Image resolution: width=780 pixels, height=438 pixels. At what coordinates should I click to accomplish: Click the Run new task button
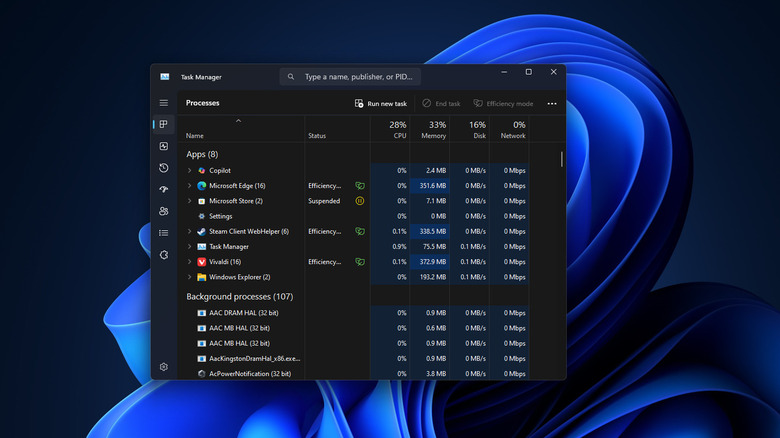pyautogui.click(x=381, y=104)
